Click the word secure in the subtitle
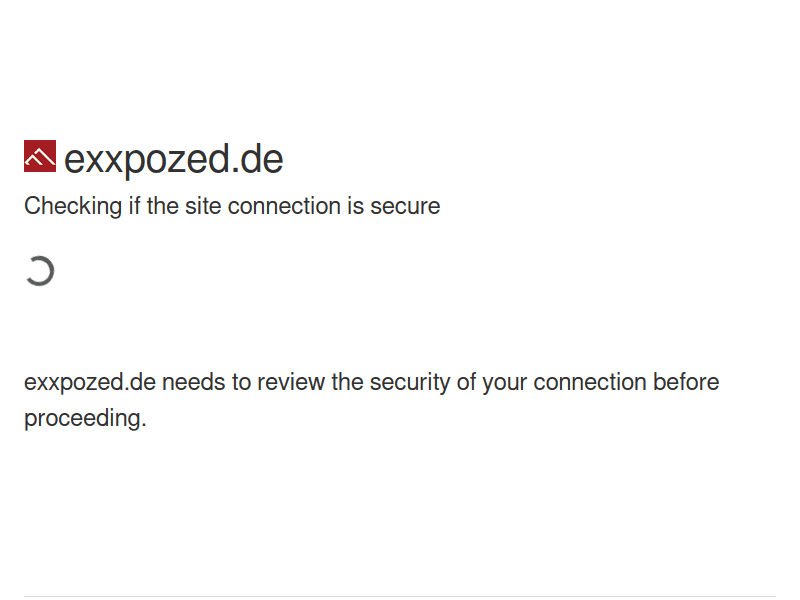 [x=405, y=207]
